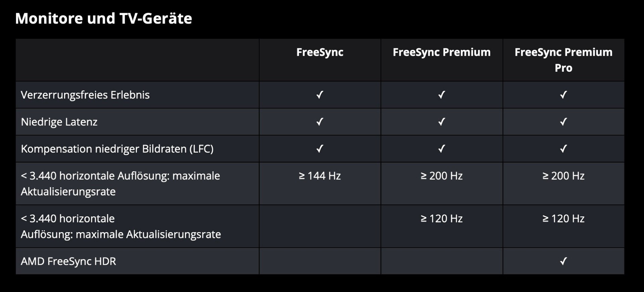Viewport: 644px width, 292px height.
Task: Click the ≥ 144 Hz value
Action: (320, 176)
